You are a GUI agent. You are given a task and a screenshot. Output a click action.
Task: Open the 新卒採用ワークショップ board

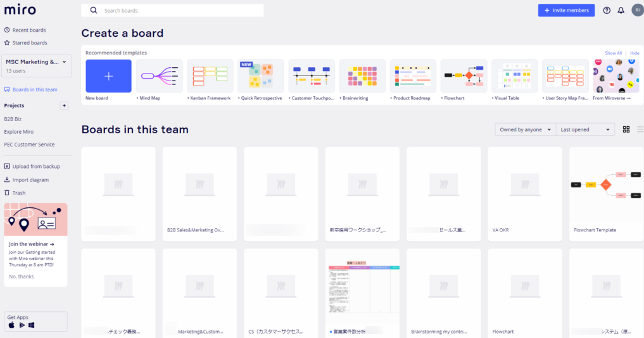(362, 194)
